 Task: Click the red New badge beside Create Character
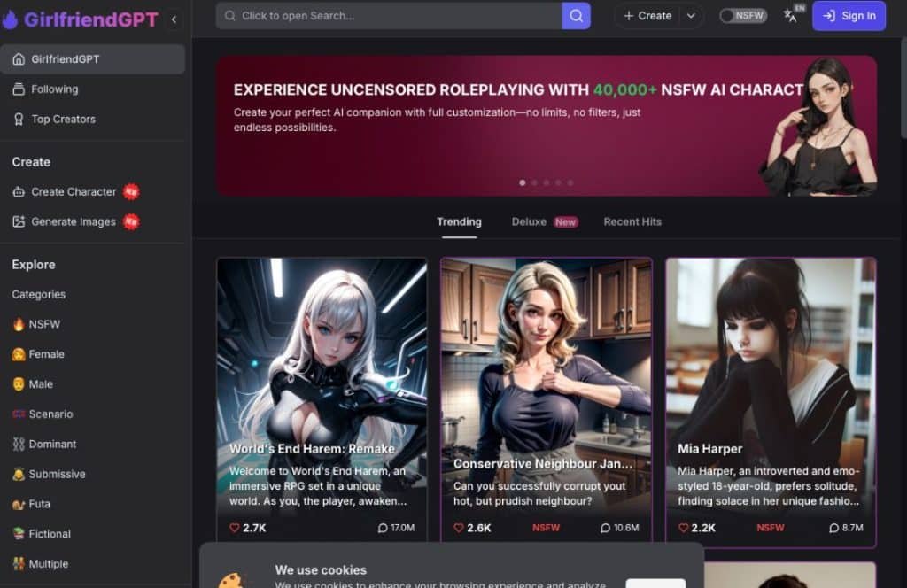131,192
